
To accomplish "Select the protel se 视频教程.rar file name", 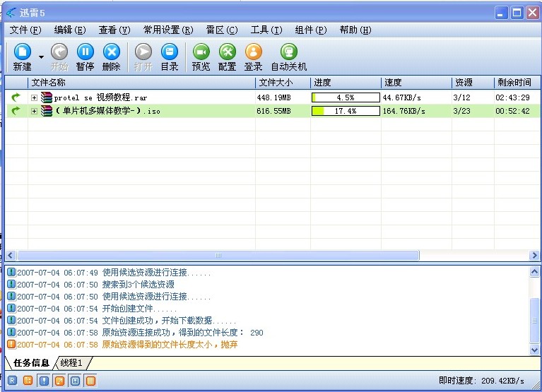I will 100,97.
